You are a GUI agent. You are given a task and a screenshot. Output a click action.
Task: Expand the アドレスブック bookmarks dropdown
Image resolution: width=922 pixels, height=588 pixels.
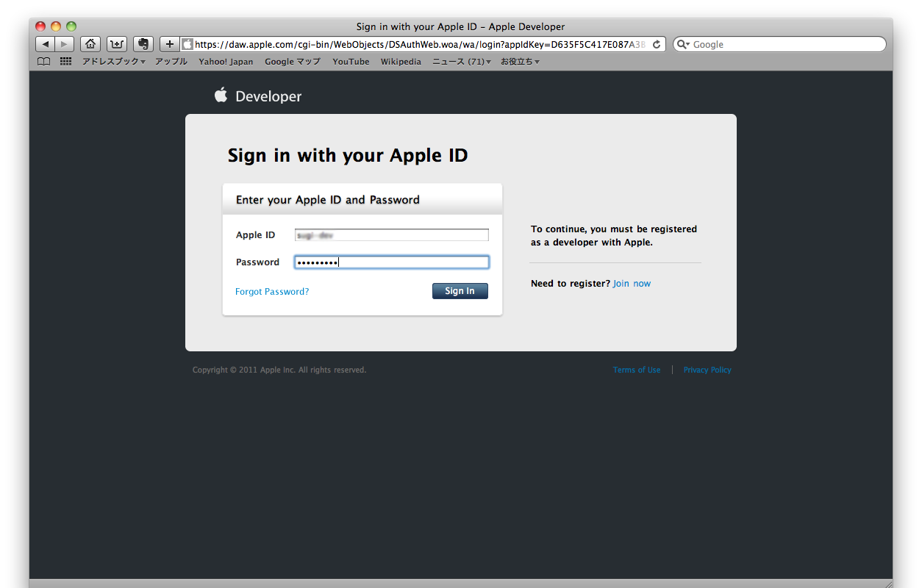click(113, 62)
